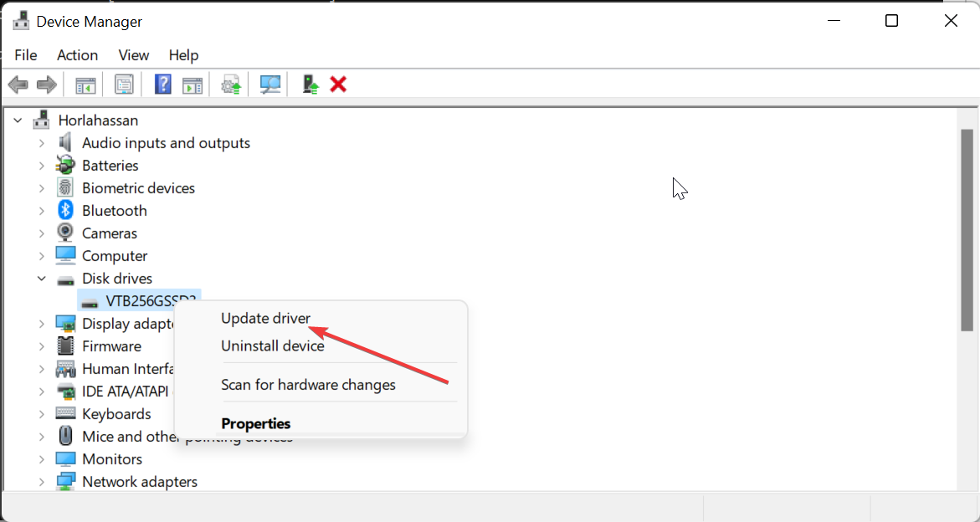The image size is (980, 522).
Task: Toggle the console tree pane icon
Action: coord(85,84)
